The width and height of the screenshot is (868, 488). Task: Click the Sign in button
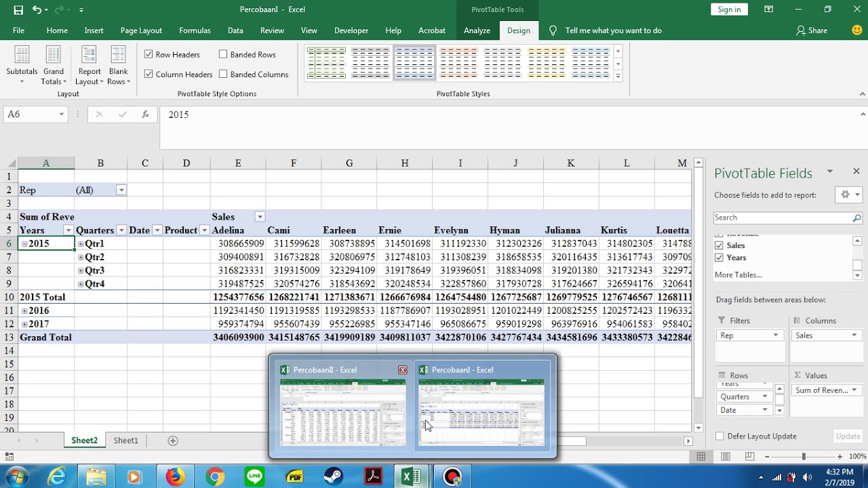[729, 9]
